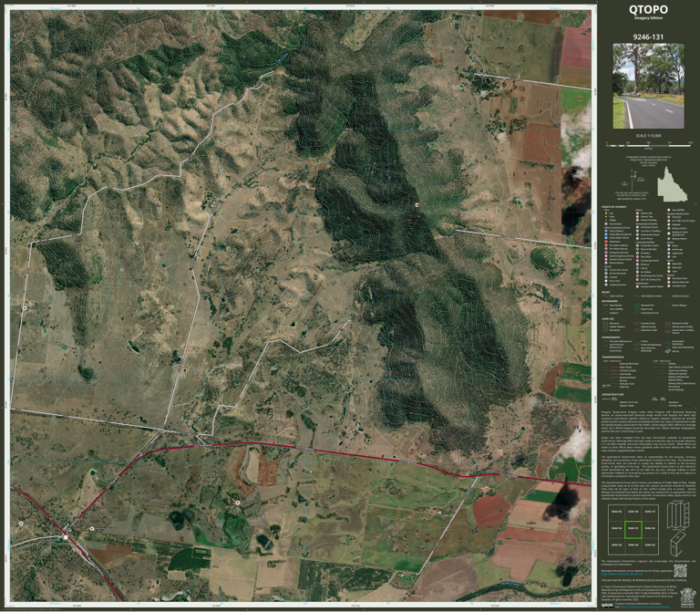Click the Post Office legend icon

click(x=637, y=257)
